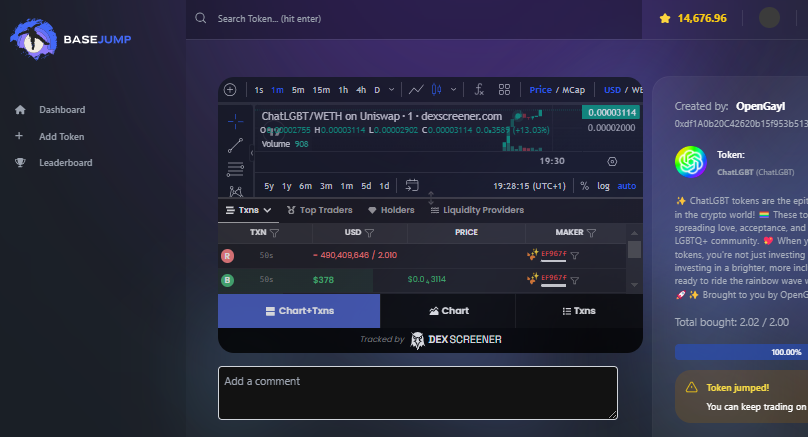Select the Fibonacci retracement lines tool

235,169
